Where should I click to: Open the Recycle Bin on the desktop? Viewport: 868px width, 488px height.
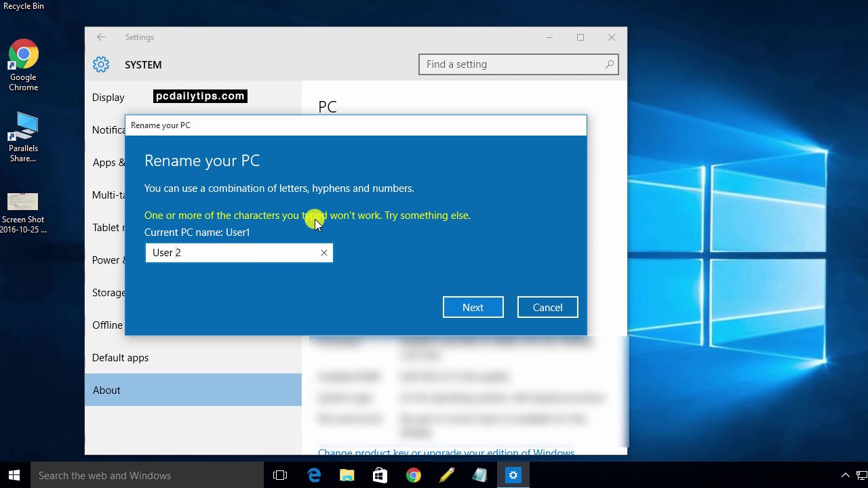(23, 6)
